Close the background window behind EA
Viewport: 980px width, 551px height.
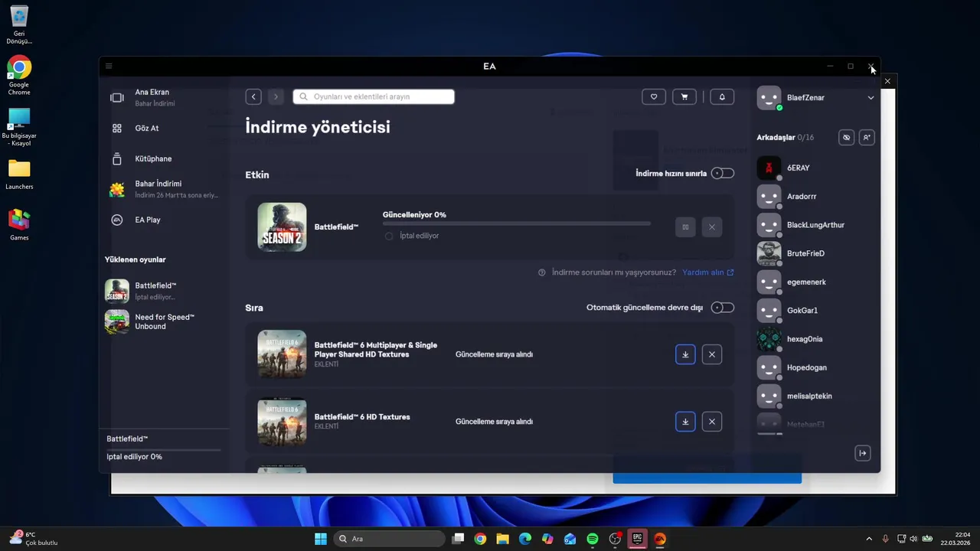point(887,81)
